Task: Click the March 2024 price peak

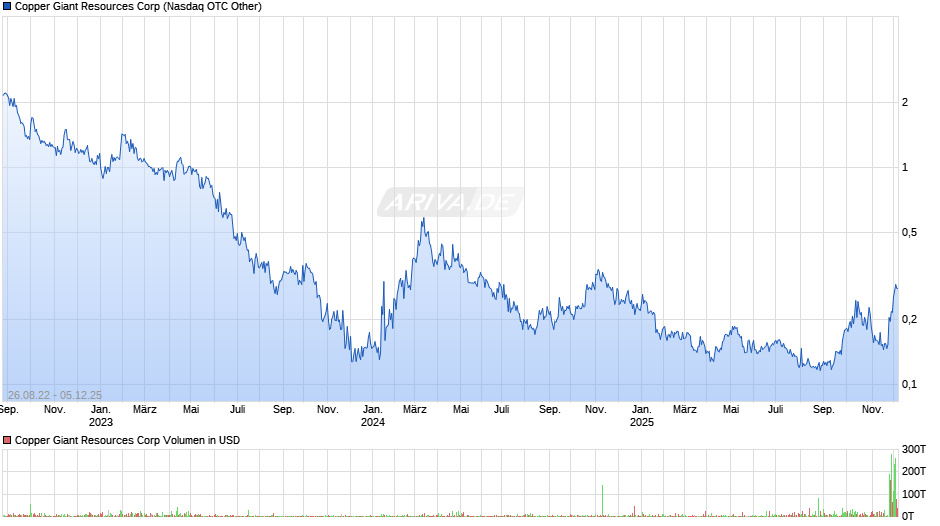Action: pyautogui.click(x=423, y=219)
